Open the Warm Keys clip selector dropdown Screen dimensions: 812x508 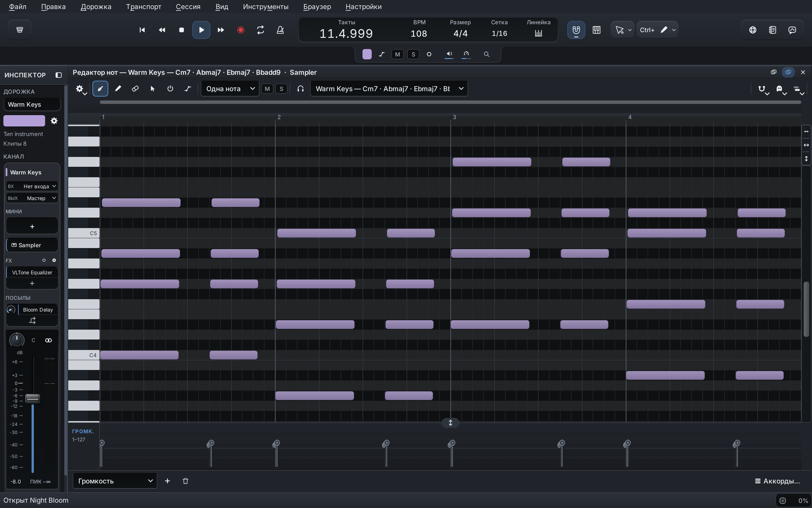(x=389, y=89)
